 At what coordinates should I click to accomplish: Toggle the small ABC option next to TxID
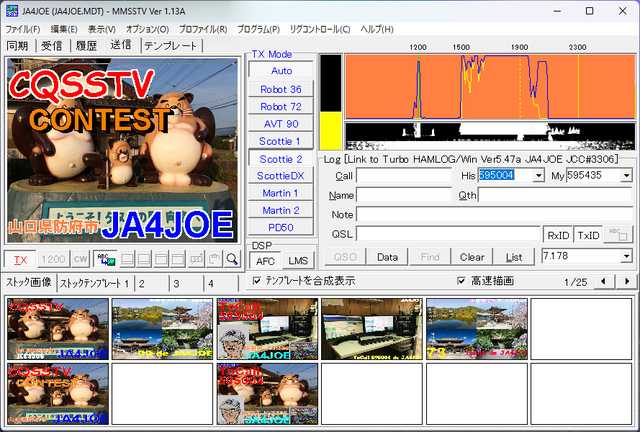[618, 234]
